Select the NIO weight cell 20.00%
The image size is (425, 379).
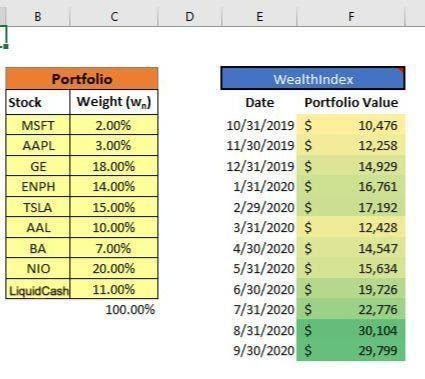[114, 268]
